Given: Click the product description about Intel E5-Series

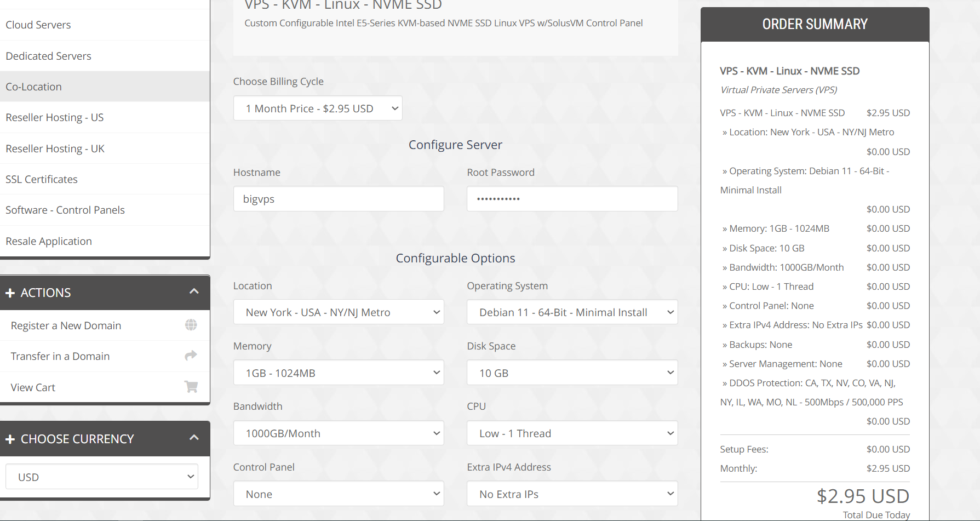Looking at the screenshot, I should click(444, 23).
